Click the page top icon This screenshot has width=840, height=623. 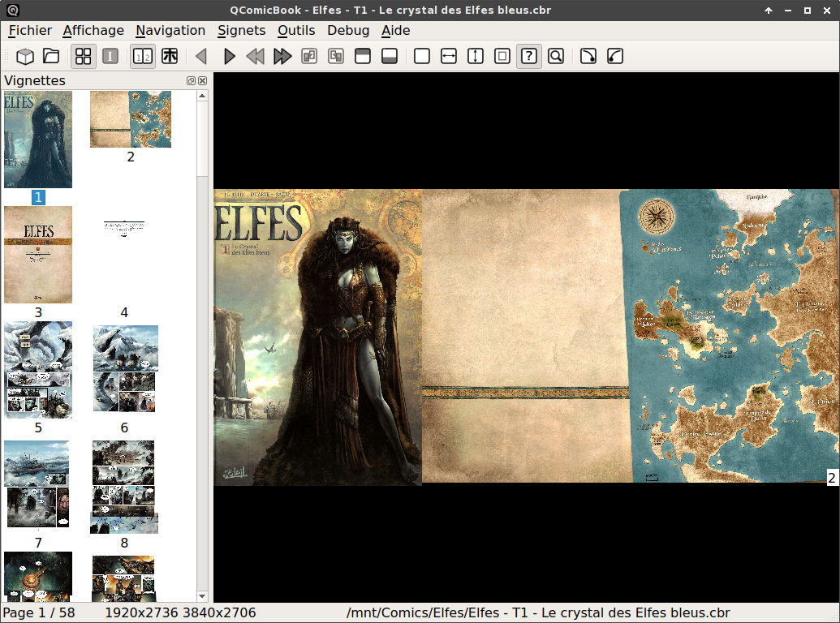363,56
